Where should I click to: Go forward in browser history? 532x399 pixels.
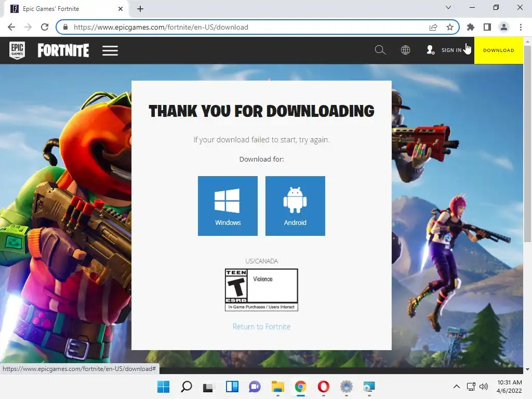(28, 27)
